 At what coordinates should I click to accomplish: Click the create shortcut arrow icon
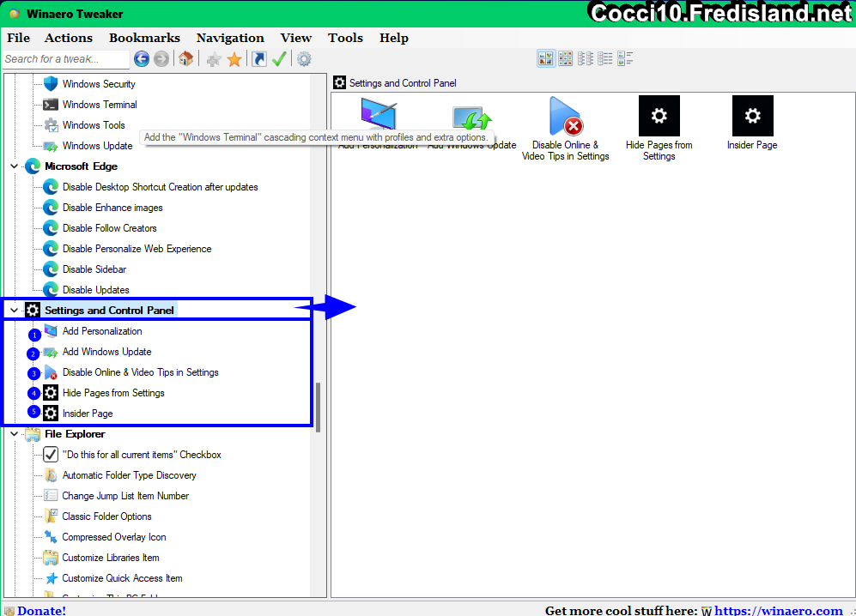tap(258, 59)
